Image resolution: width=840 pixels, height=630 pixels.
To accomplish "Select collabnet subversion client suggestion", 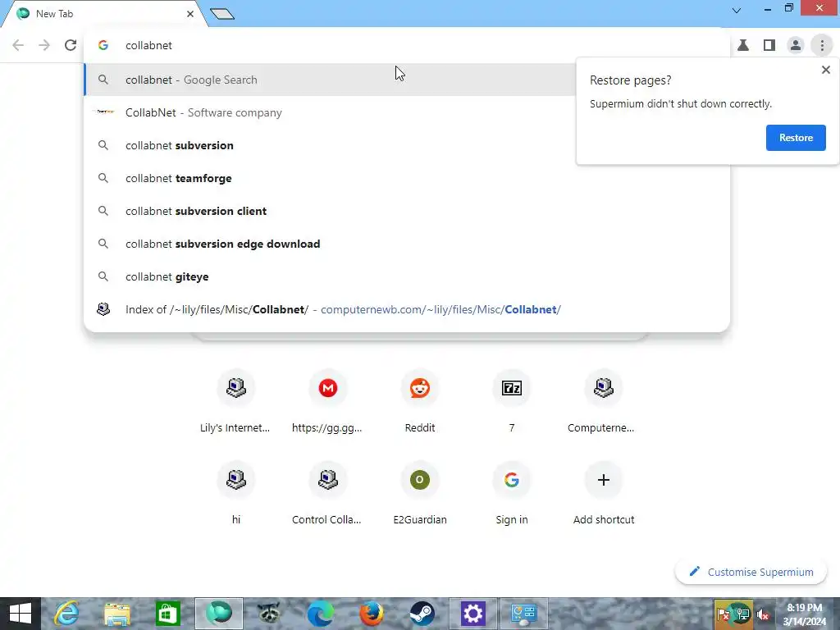I will click(407, 211).
